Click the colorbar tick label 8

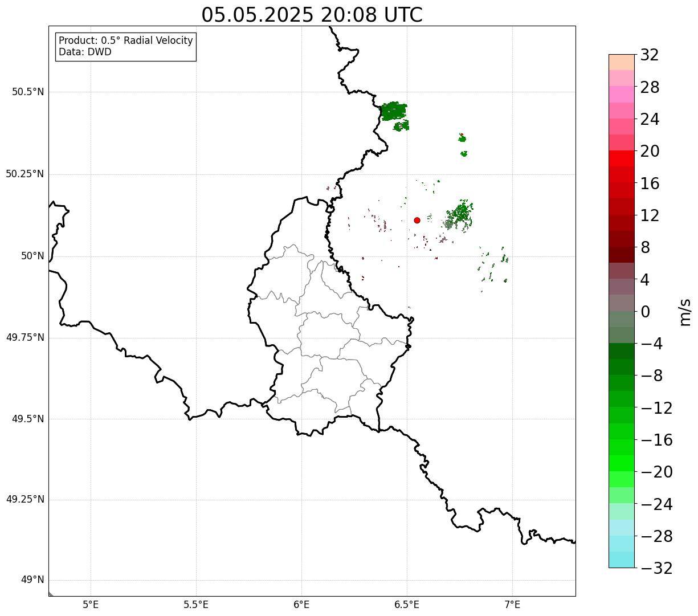(645, 247)
